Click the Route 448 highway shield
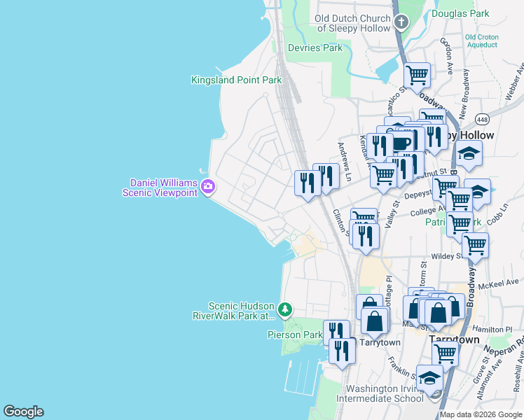524x420 pixels. (483, 119)
